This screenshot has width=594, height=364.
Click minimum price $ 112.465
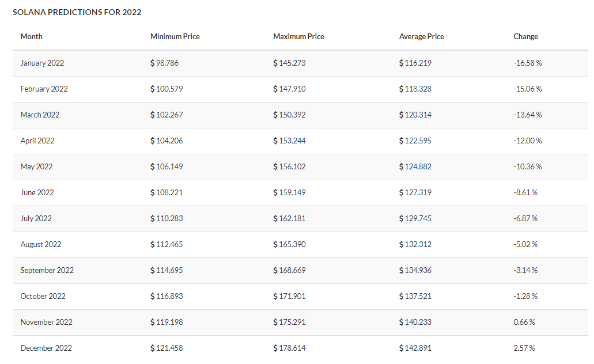[167, 244]
